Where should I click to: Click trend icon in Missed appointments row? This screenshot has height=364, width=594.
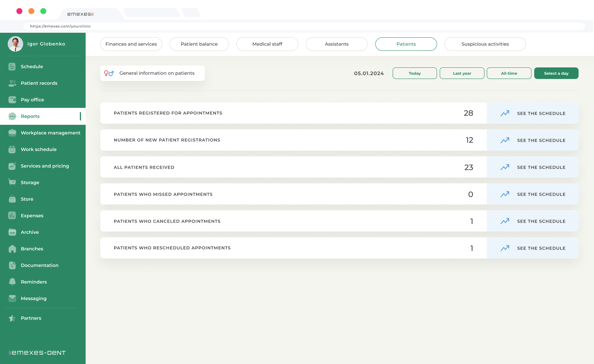click(505, 194)
